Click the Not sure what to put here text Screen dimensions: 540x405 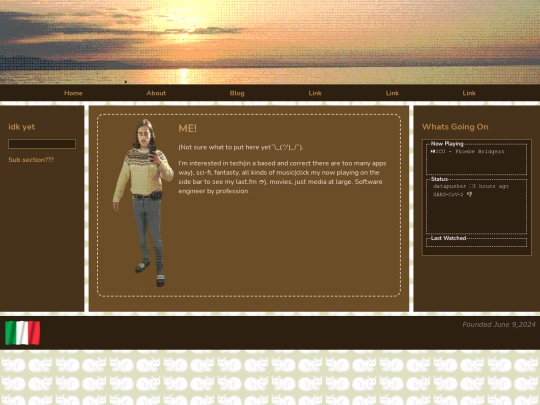point(241,147)
